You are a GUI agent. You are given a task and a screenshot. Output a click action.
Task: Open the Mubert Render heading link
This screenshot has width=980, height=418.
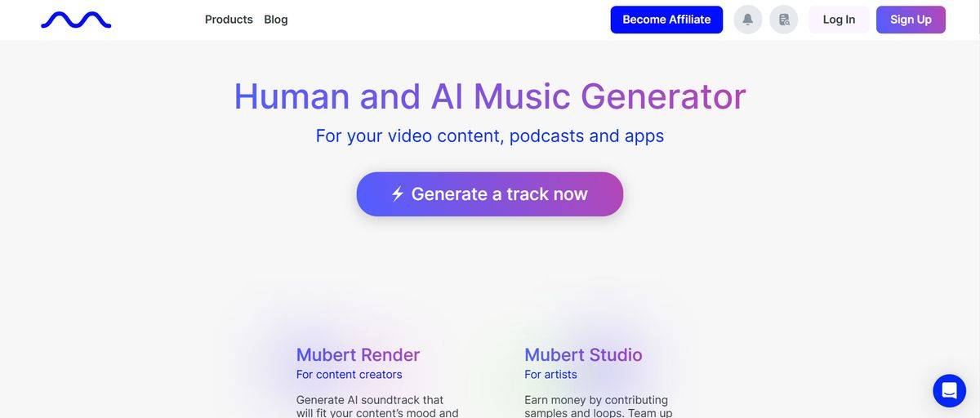(x=358, y=355)
